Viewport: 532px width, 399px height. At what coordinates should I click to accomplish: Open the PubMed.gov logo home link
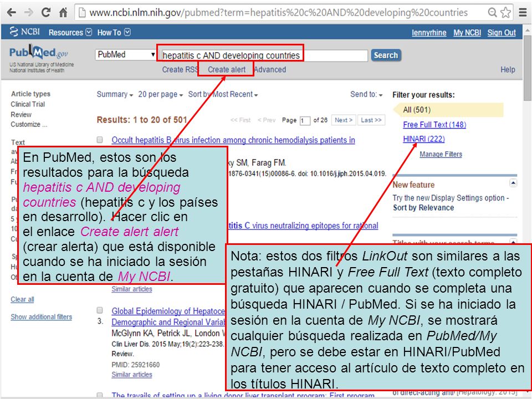pos(39,52)
